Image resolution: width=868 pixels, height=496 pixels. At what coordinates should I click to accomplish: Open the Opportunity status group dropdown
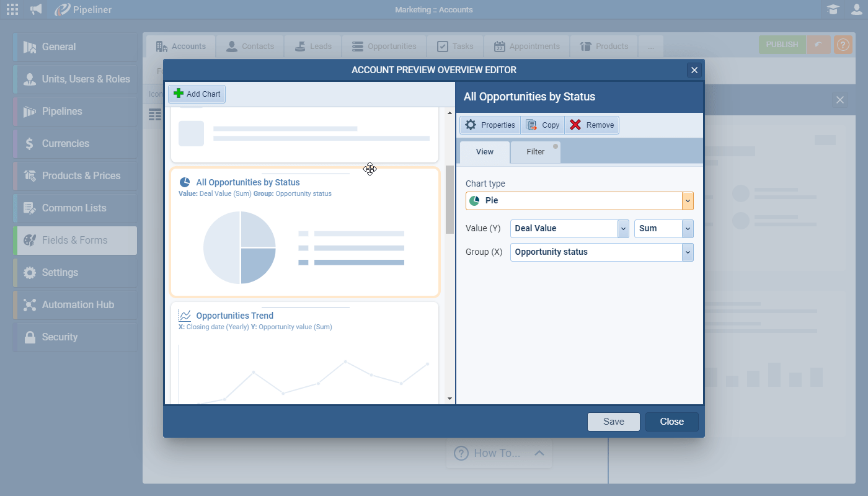(687, 252)
